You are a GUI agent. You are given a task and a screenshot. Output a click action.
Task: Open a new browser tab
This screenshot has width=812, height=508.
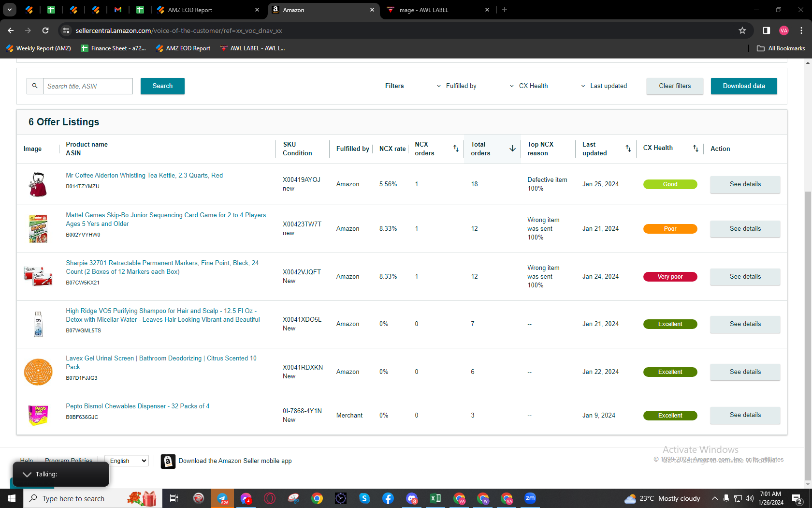505,10
